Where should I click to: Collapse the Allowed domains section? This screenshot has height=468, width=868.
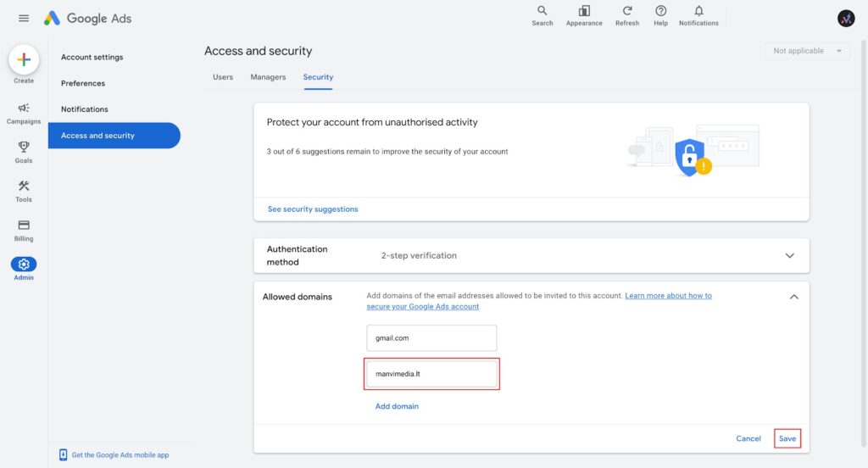click(793, 297)
